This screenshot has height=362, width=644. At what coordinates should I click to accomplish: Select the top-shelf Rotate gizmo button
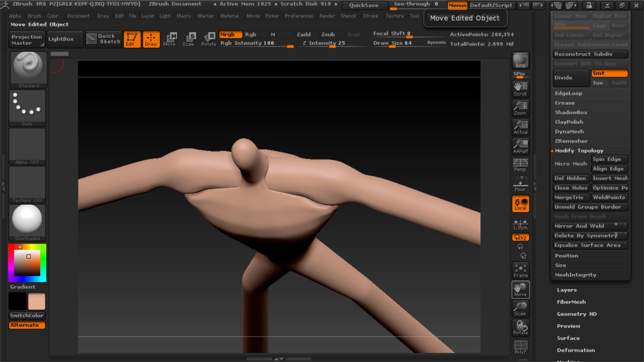pyautogui.click(x=208, y=39)
